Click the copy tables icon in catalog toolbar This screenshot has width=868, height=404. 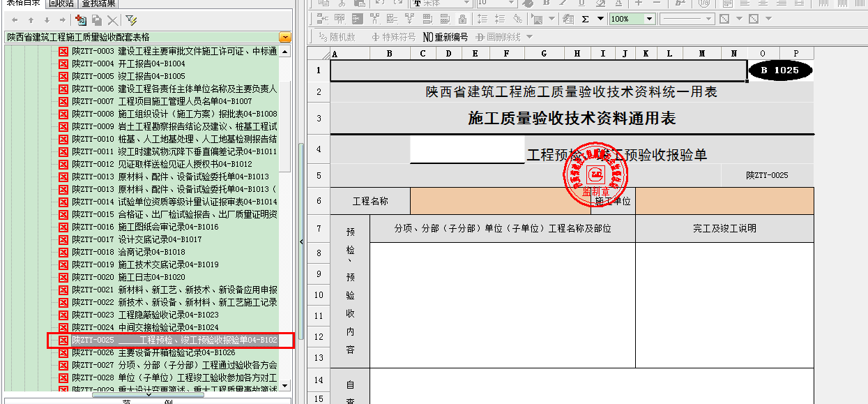click(x=96, y=20)
